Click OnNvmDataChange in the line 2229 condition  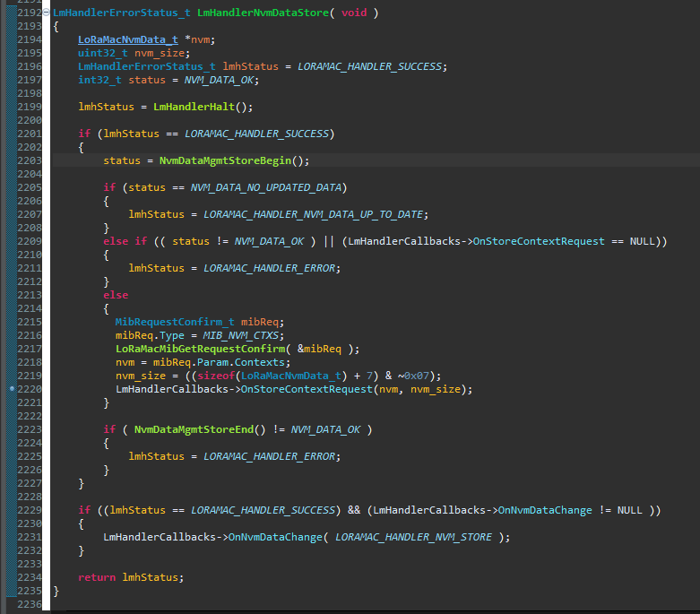click(x=545, y=510)
